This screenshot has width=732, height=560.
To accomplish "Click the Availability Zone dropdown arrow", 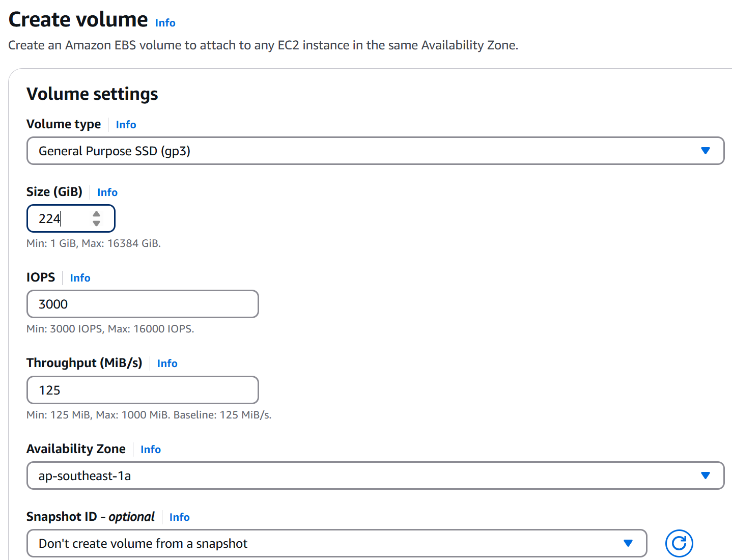I will pyautogui.click(x=706, y=475).
